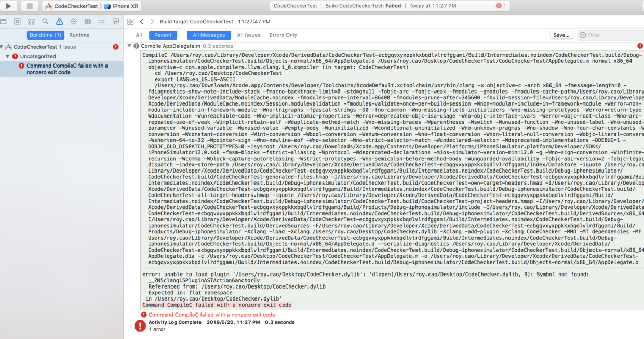Open the Project navigator
The width and height of the screenshot is (644, 339).
coord(4,21)
